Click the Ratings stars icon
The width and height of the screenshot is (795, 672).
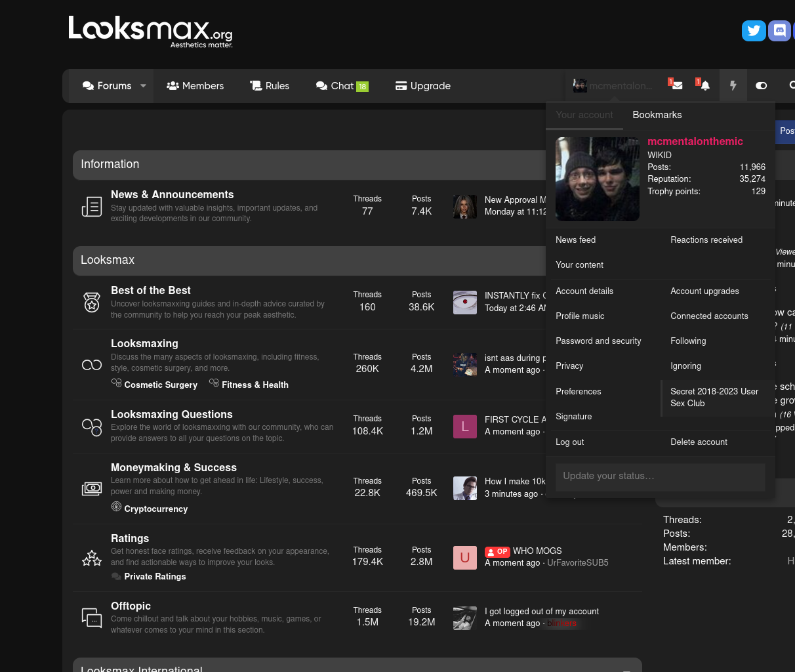92,558
